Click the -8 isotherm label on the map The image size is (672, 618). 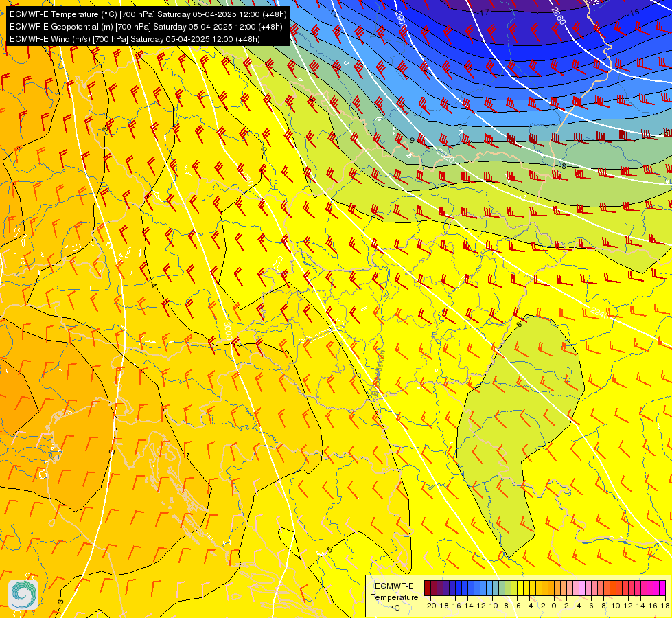click(563, 166)
